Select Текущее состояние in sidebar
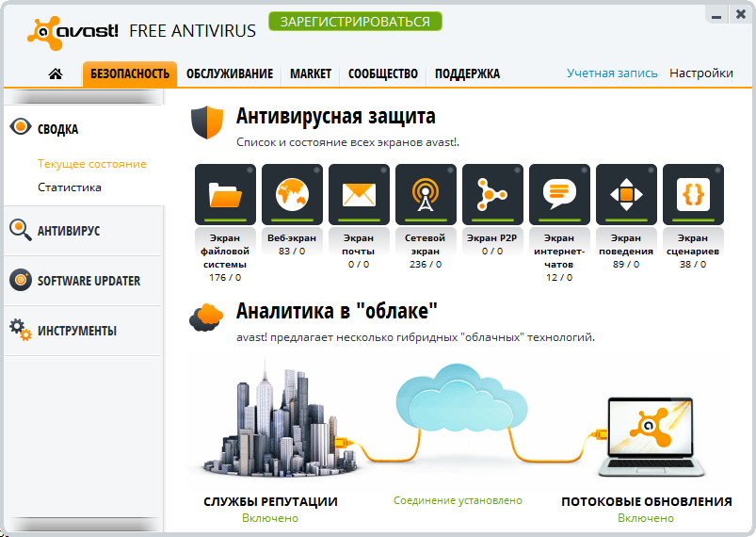 pos(92,164)
